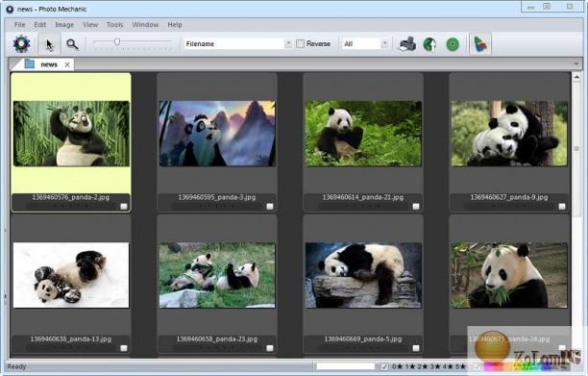Open the Window menu
The width and height of the screenshot is (588, 376).
[145, 25]
